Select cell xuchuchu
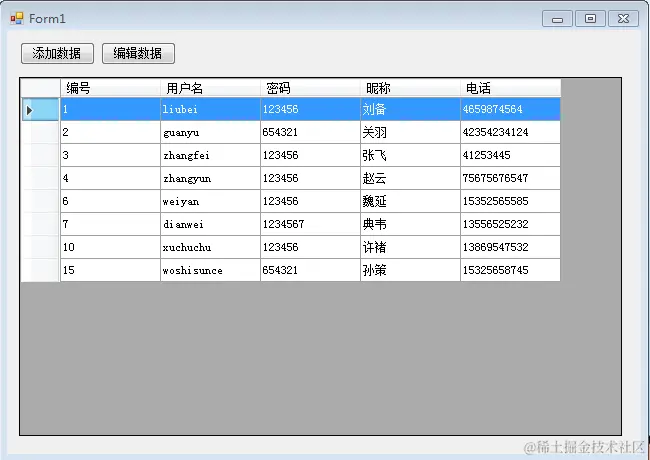Viewport: 650px width, 460px height. [x=210, y=247]
